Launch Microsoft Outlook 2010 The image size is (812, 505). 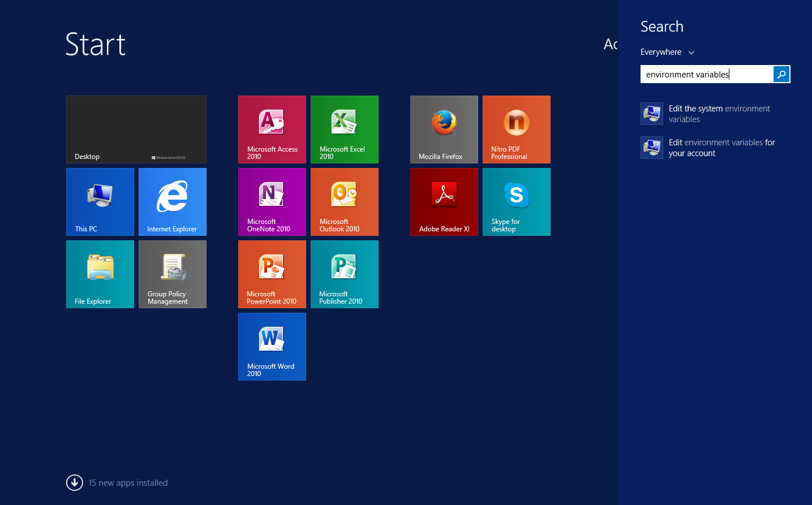pyautogui.click(x=345, y=202)
